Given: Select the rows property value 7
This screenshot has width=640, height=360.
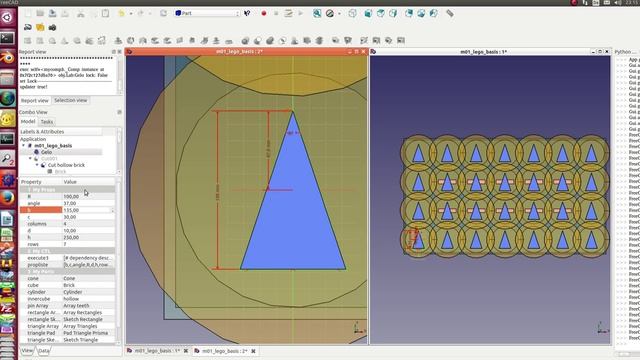Looking at the screenshot, I should (89, 244).
